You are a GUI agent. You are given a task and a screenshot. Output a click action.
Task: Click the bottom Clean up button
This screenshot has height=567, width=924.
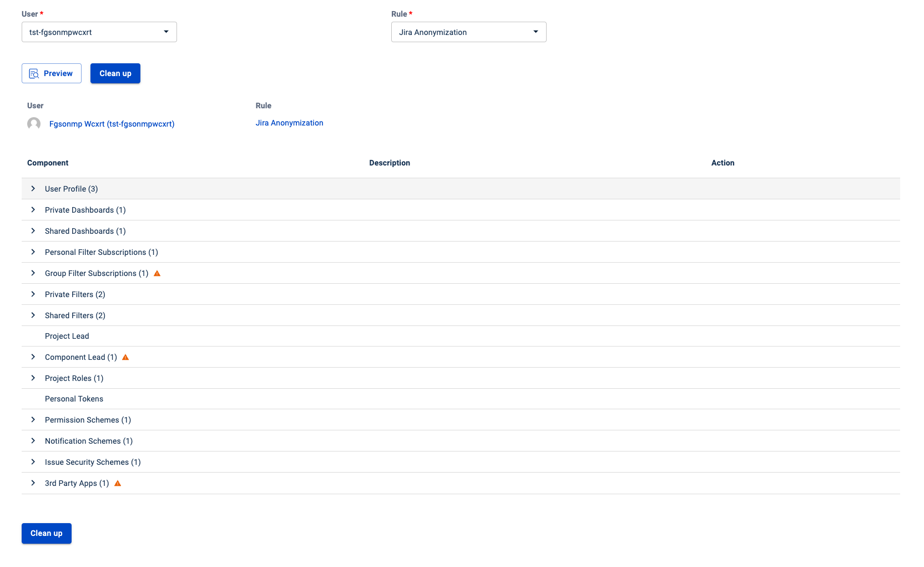tap(47, 533)
